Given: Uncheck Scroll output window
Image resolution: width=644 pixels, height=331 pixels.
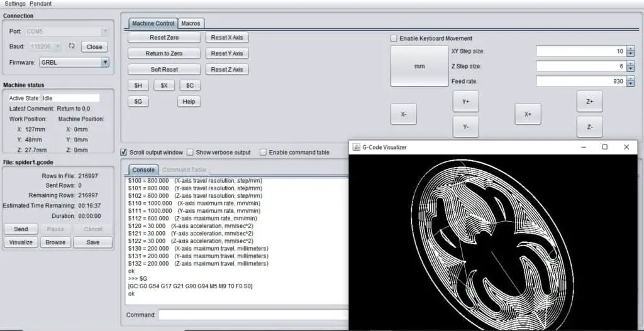Looking at the screenshot, I should (x=123, y=152).
